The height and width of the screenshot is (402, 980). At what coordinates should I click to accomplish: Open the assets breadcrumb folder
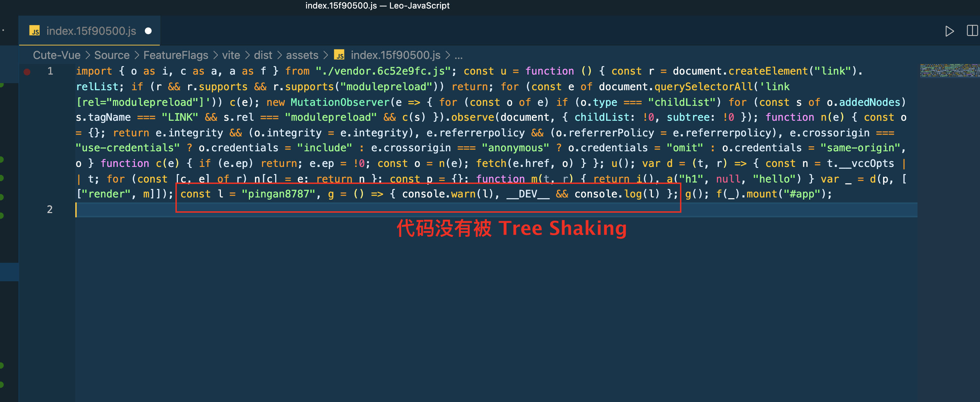click(302, 55)
